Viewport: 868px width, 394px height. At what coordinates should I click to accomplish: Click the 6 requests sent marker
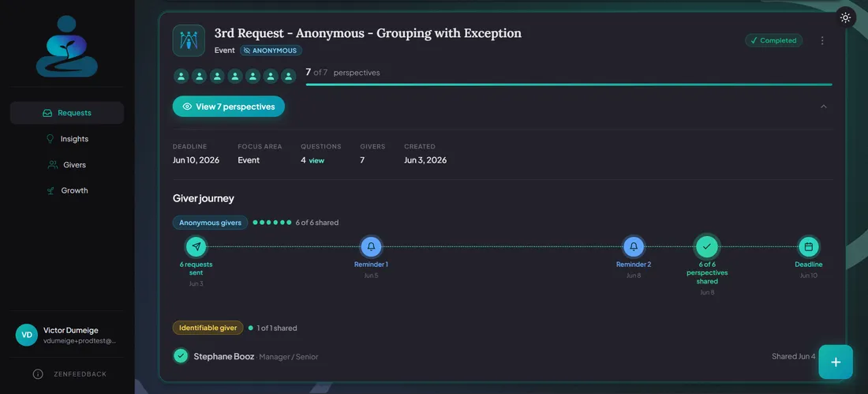[196, 246]
